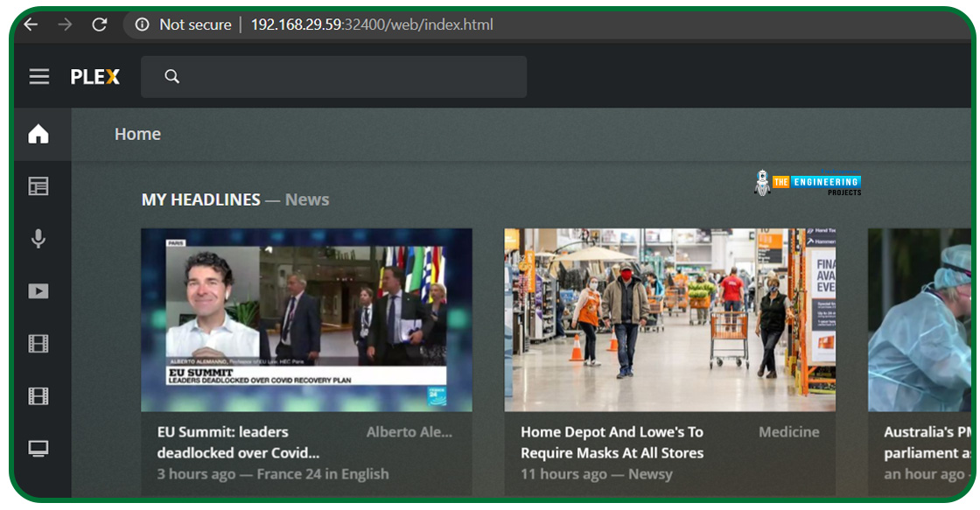This screenshot has width=980, height=510.
Task: Reload the Plex web page
Action: pos(100,24)
